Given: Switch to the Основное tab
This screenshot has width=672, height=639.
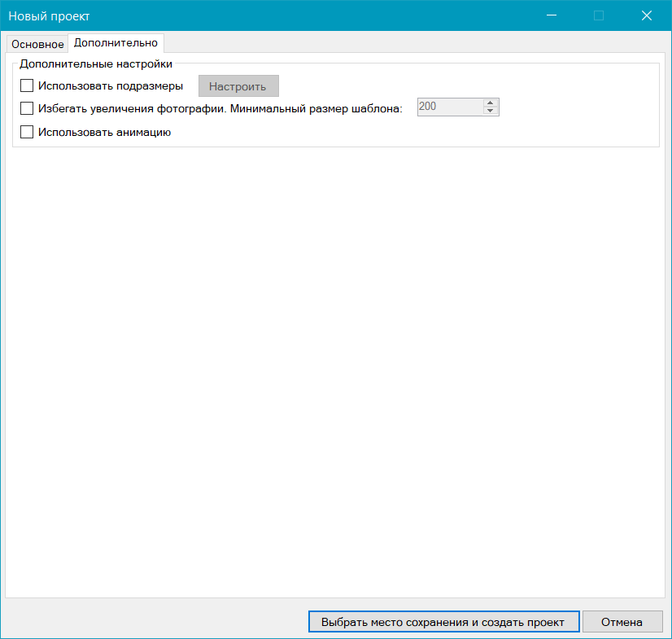Looking at the screenshot, I should (x=37, y=44).
